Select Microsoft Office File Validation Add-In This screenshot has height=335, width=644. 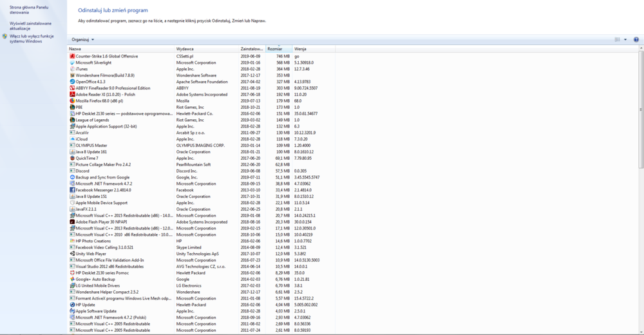tap(201, 260)
